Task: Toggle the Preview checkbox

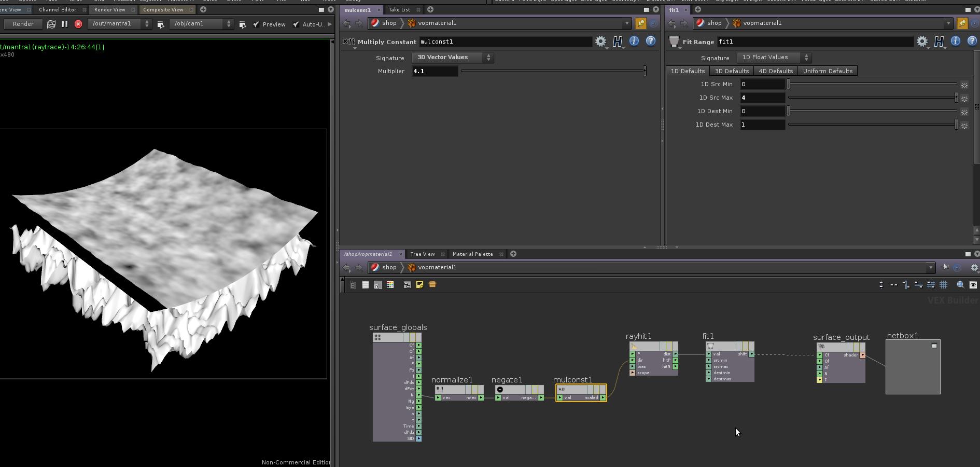Action: (256, 24)
